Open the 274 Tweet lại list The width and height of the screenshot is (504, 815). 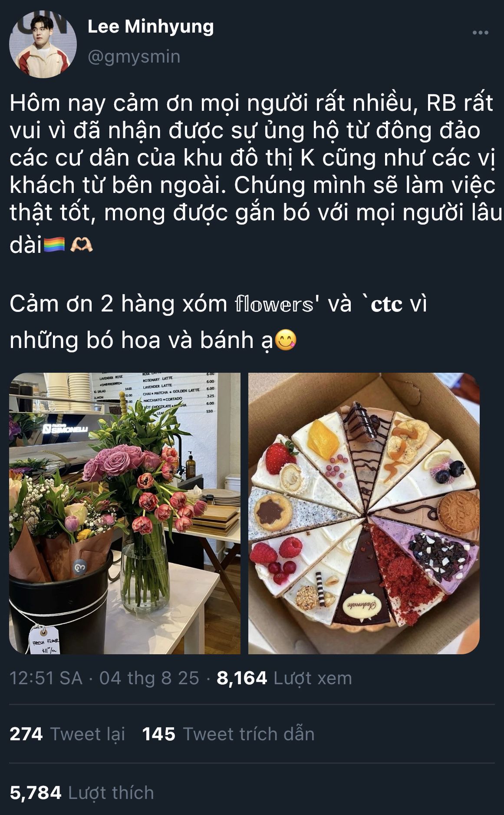point(67,734)
